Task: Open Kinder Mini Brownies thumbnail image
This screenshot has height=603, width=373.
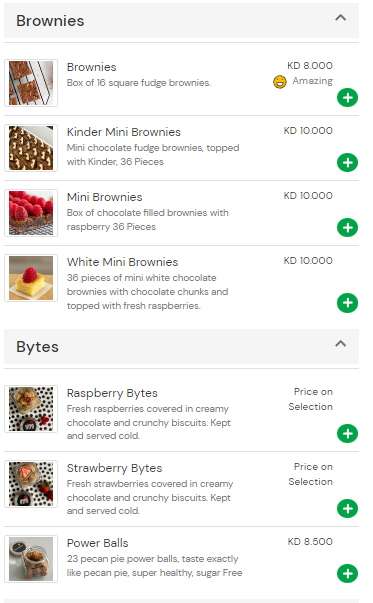Action: pos(31,148)
